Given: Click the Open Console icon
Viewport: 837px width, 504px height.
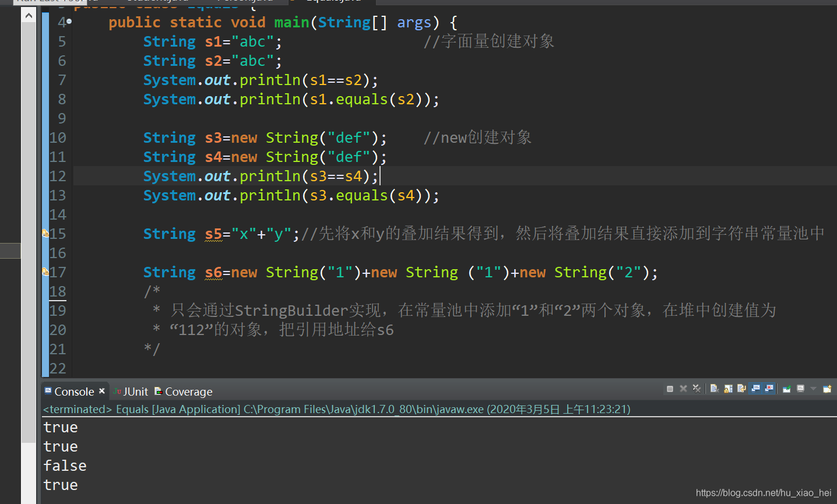Looking at the screenshot, I should coord(827,389).
